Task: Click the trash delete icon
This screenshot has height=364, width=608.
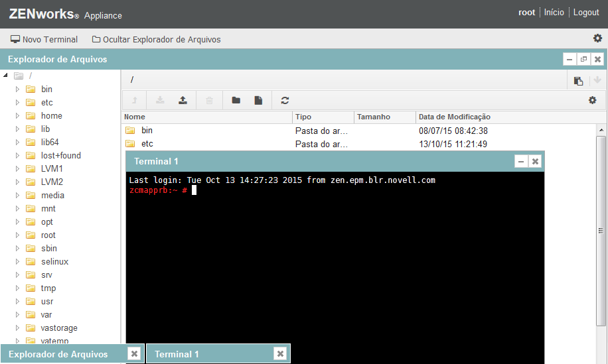Action: (x=209, y=100)
